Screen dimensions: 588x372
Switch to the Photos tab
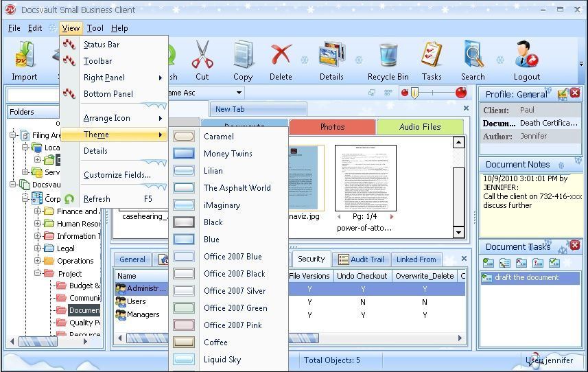[332, 127]
